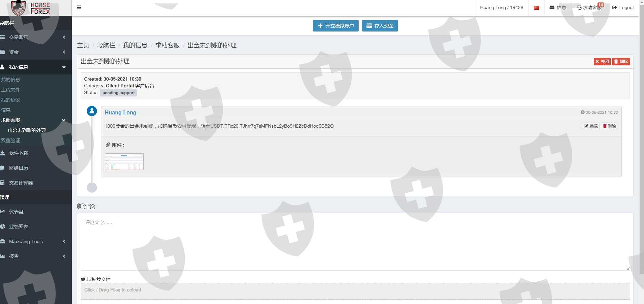Click the user avatar icon beside comment
Image resolution: width=644 pixels, height=304 pixels.
[92, 111]
